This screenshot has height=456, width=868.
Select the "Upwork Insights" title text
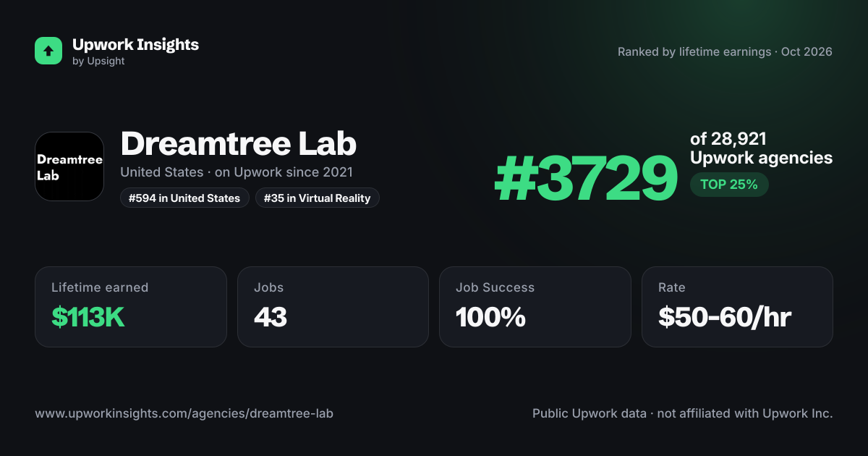click(x=135, y=45)
